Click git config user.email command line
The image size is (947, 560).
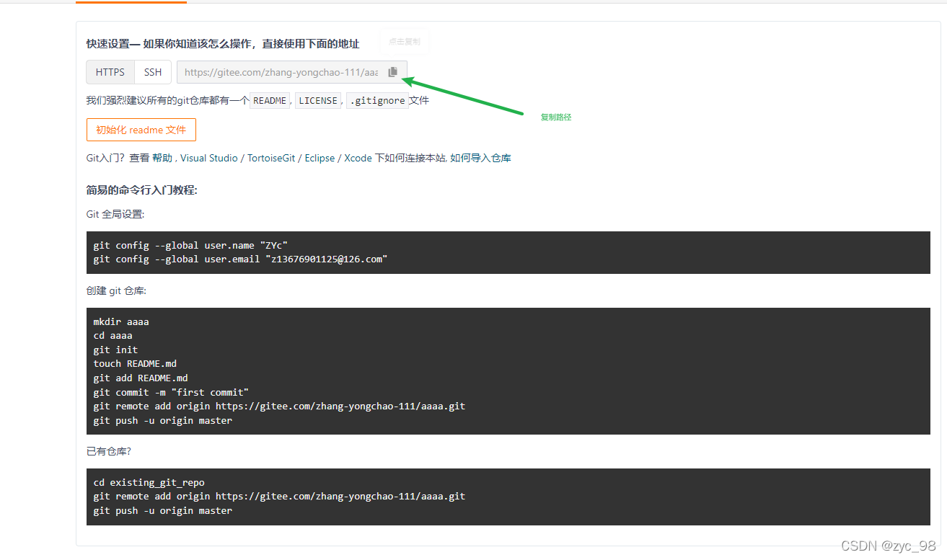[x=240, y=259]
